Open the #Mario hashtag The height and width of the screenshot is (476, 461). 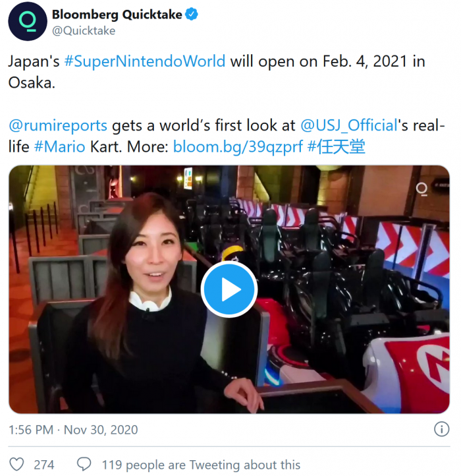(59, 147)
